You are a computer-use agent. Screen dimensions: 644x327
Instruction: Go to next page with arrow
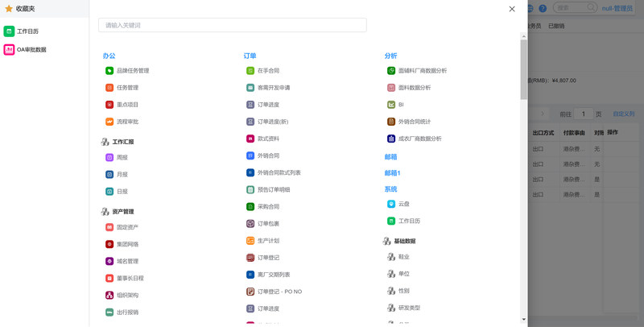point(542,114)
